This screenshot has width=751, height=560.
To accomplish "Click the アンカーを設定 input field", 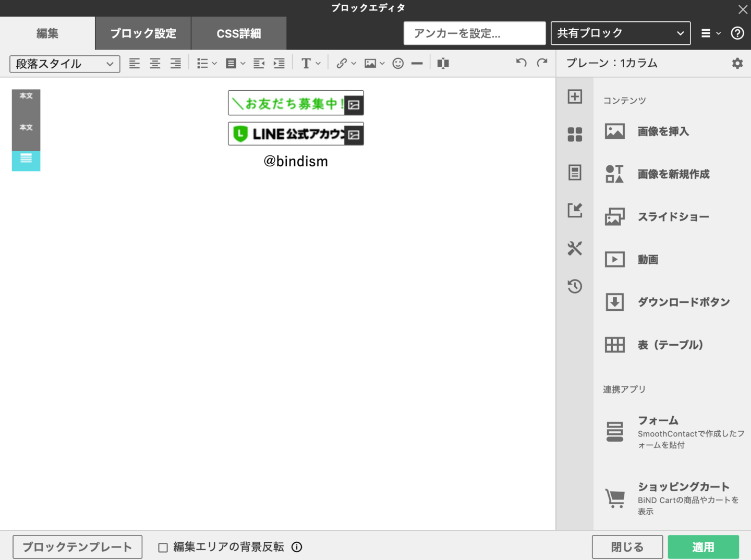I will tap(475, 33).
